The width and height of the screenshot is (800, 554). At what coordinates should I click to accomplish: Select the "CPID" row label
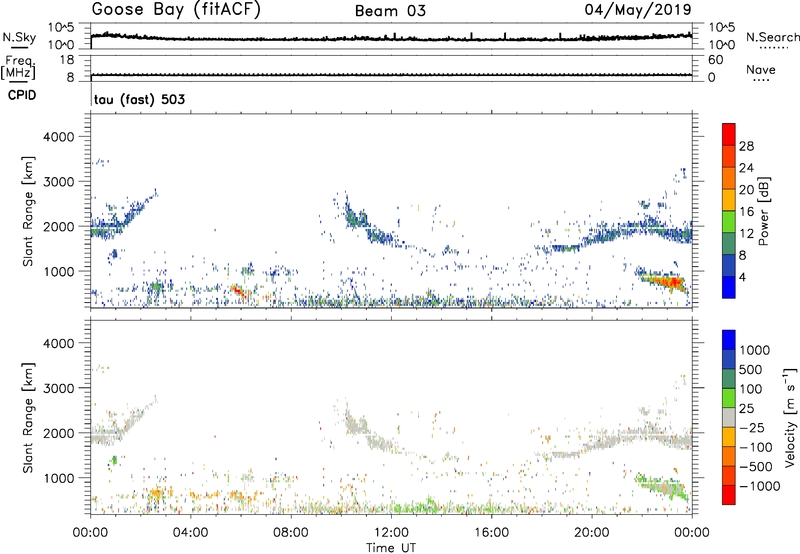click(22, 95)
